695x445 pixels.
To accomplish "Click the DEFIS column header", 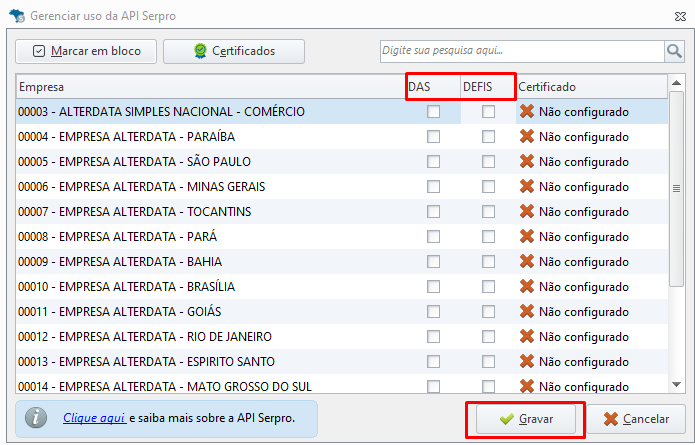I will tap(488, 87).
